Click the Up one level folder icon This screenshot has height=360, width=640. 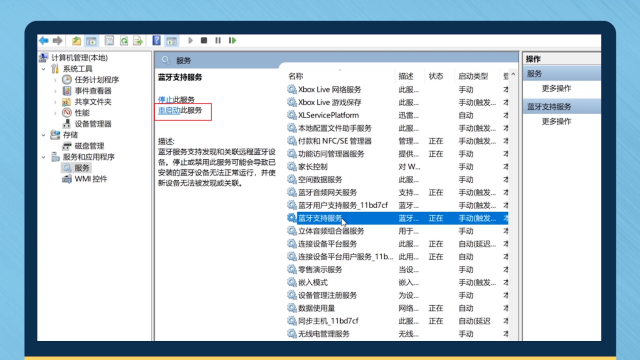(x=76, y=40)
